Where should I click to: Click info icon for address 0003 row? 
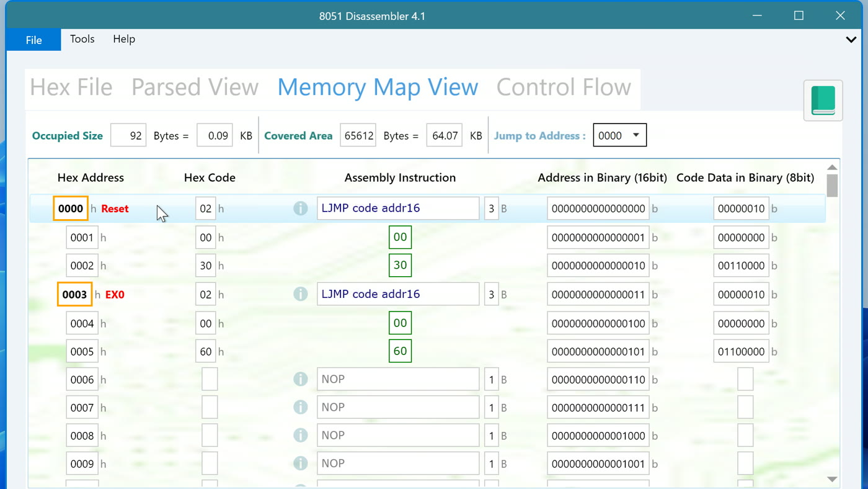tap(301, 294)
